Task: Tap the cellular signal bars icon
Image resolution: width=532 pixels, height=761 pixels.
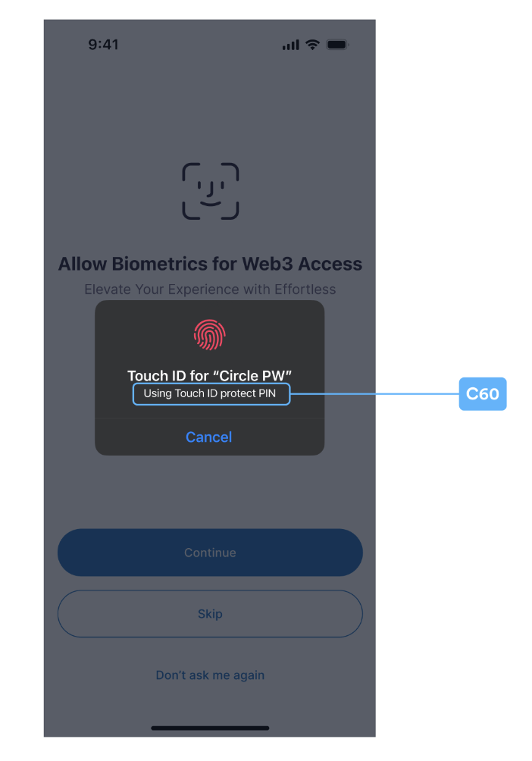Action: (291, 45)
